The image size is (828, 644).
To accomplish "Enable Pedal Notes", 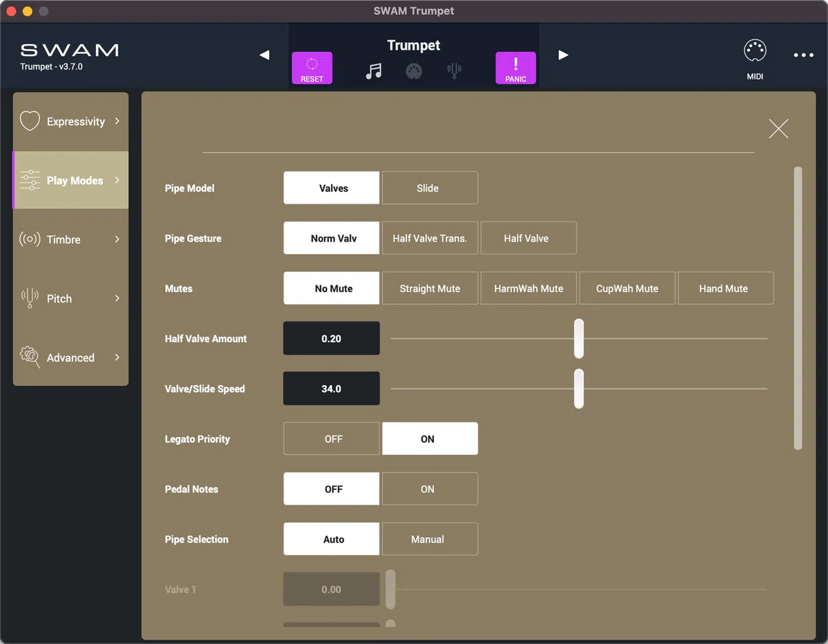I will tap(430, 489).
